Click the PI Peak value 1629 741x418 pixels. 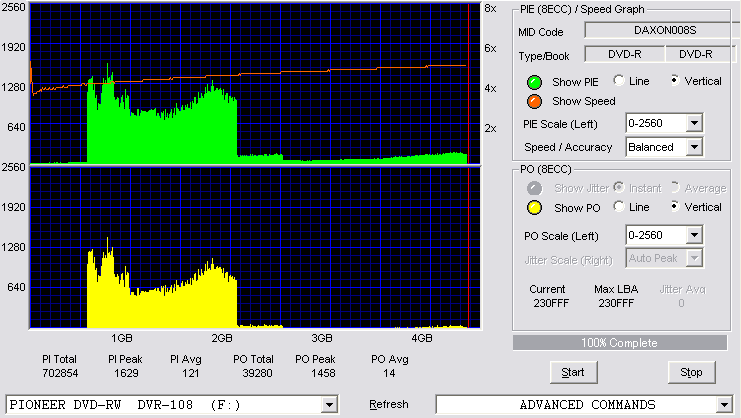pos(126,373)
